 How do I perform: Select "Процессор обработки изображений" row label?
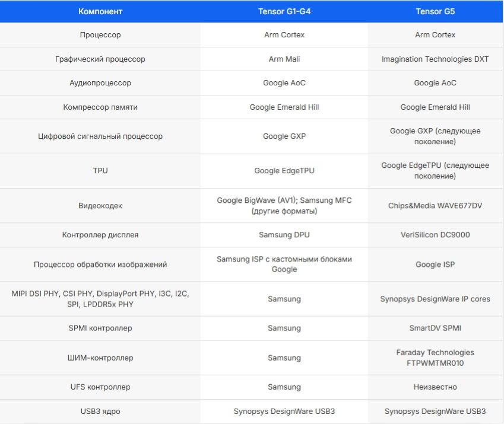(100, 264)
